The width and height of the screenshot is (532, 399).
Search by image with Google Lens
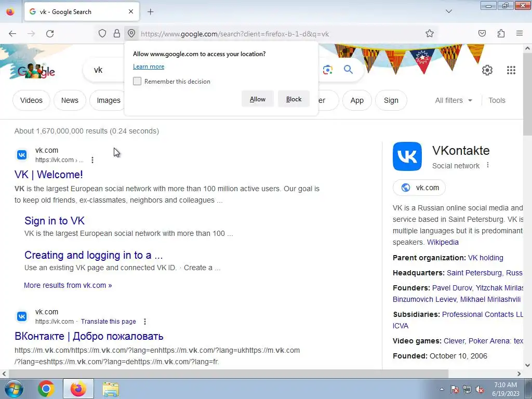click(328, 70)
